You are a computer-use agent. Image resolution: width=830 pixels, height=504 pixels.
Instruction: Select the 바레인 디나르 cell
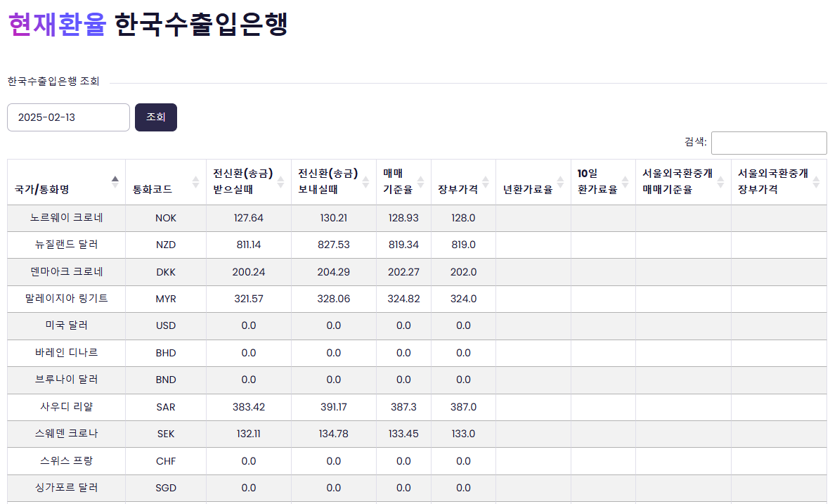[x=66, y=353]
